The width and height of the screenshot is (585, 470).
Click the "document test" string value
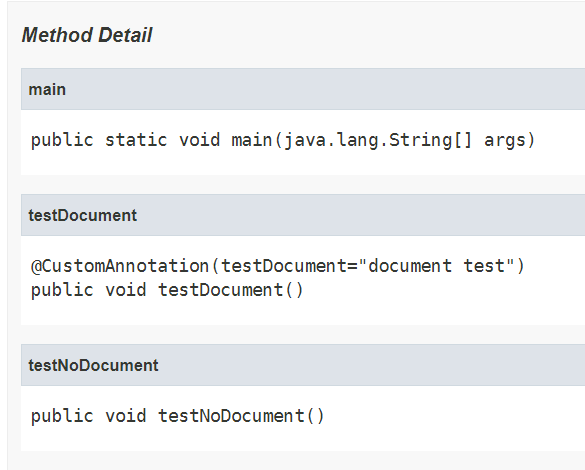437,266
